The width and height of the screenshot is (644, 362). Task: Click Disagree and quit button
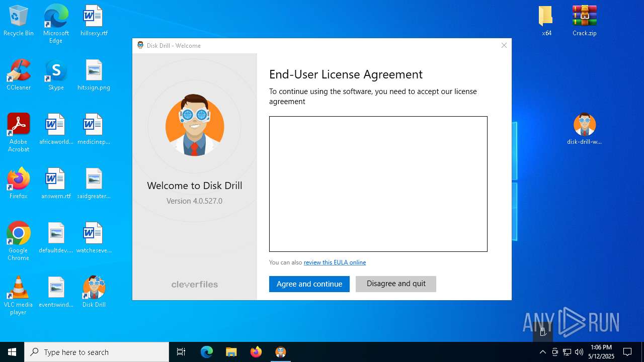(396, 284)
